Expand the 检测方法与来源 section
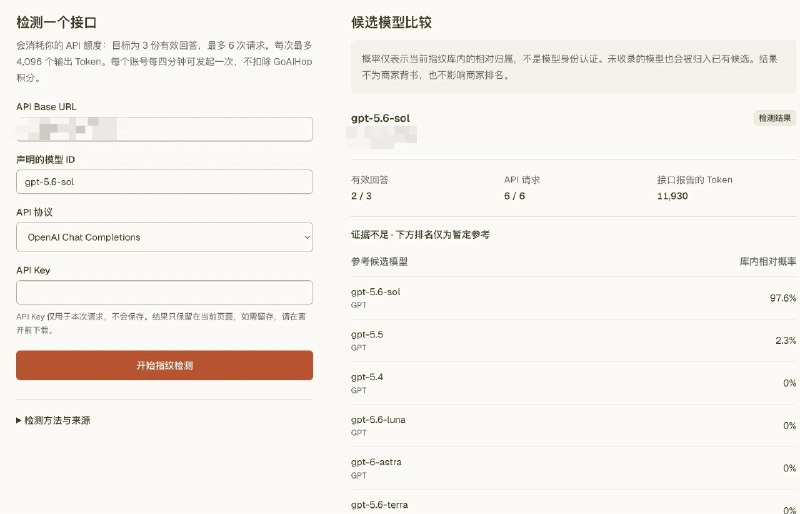This screenshot has height=514, width=800. [53, 421]
